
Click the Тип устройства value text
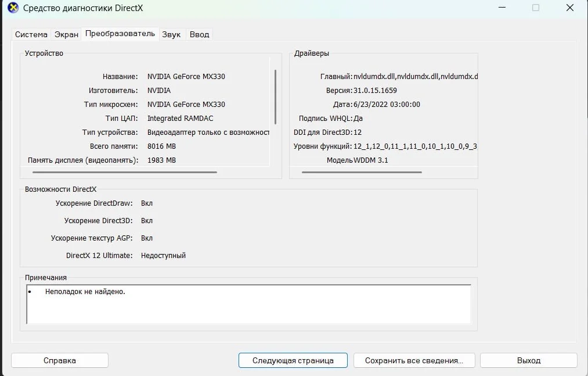point(208,133)
